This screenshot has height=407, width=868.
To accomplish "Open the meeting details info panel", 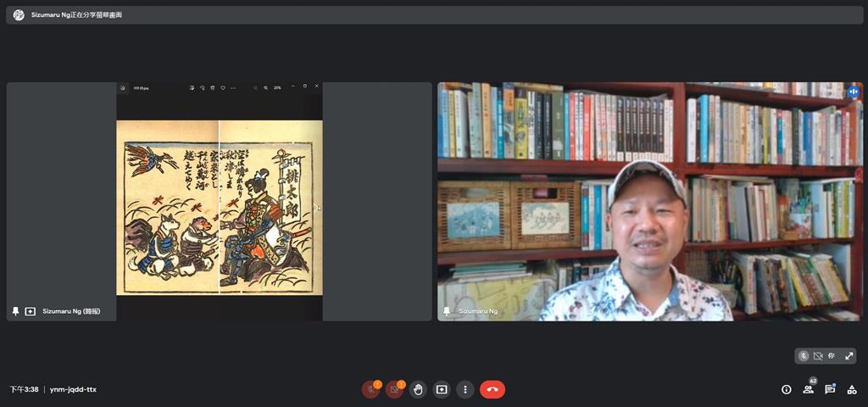I will (786, 389).
